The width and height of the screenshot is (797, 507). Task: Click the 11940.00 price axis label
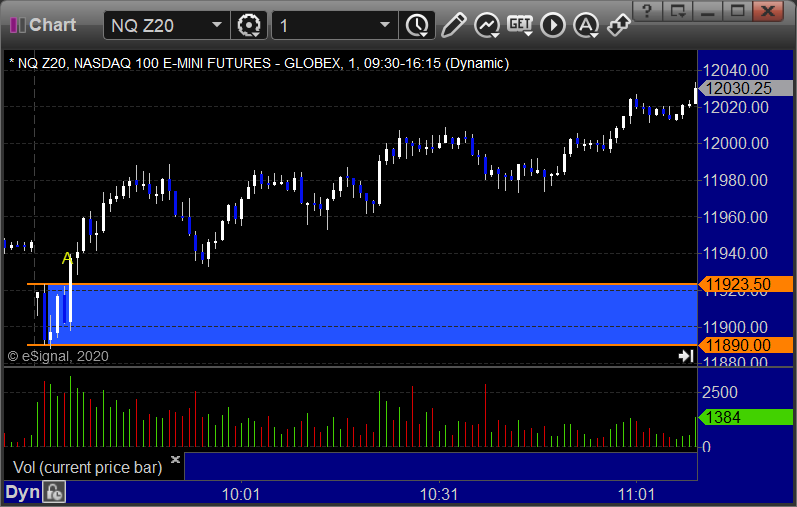pyautogui.click(x=735, y=253)
